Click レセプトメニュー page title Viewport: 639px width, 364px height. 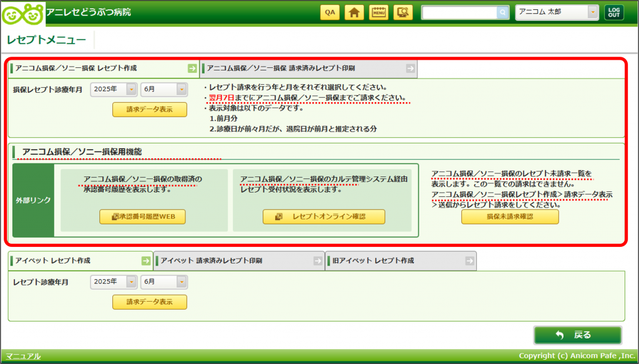[46, 40]
